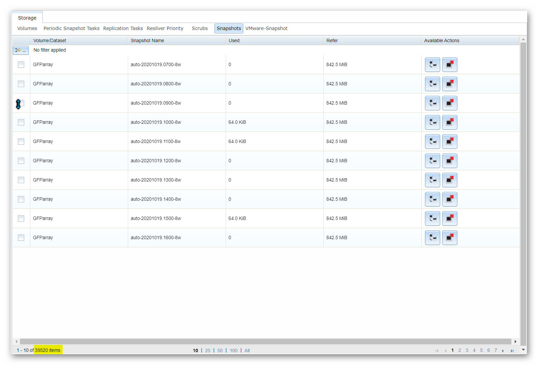538x392 pixels.
Task: Check the auto-20201019.1000-8w row checkbox
Action: [x=21, y=122]
